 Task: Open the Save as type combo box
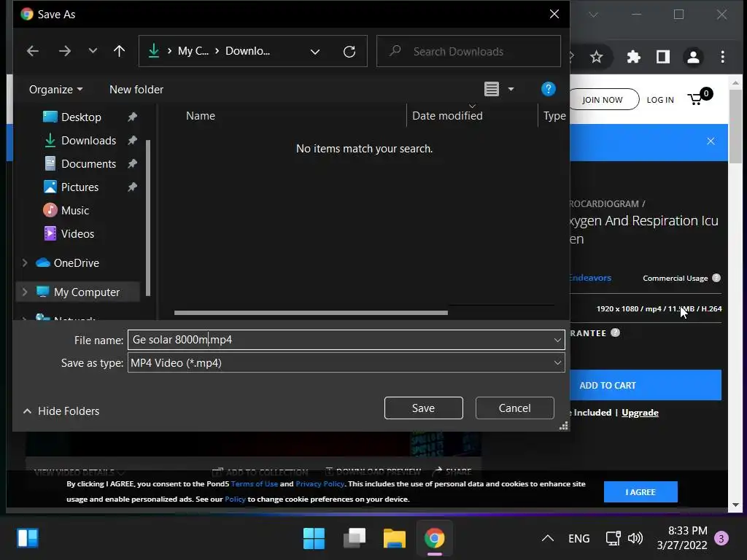coord(347,363)
